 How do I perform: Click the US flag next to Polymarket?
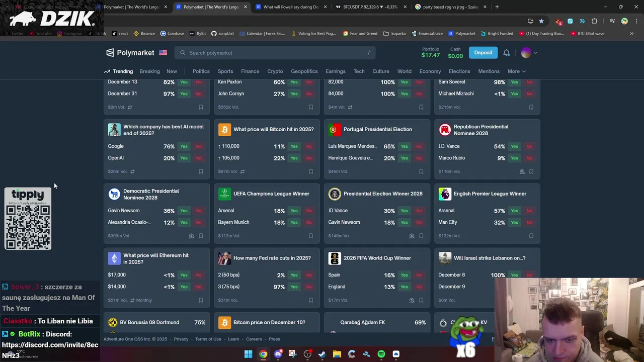tap(163, 53)
